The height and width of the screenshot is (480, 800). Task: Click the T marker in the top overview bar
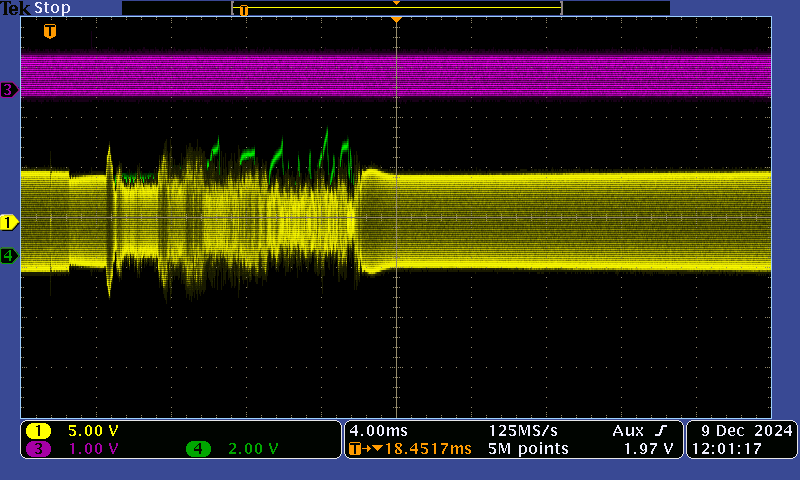pyautogui.click(x=243, y=10)
